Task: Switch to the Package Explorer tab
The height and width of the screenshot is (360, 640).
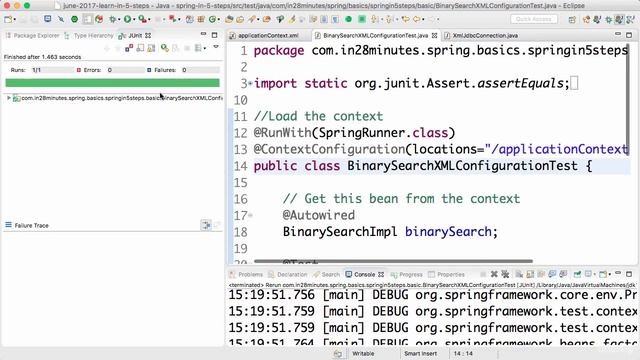Action: (33, 36)
